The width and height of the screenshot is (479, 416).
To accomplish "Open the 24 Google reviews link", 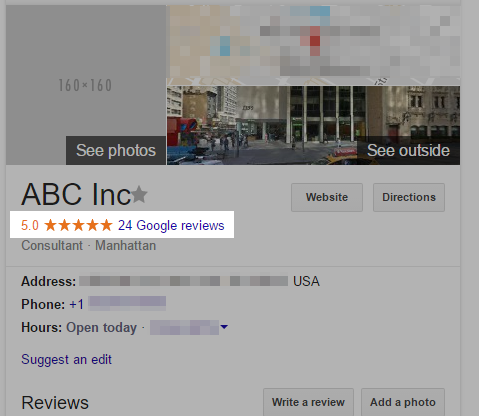I will click(x=171, y=225).
